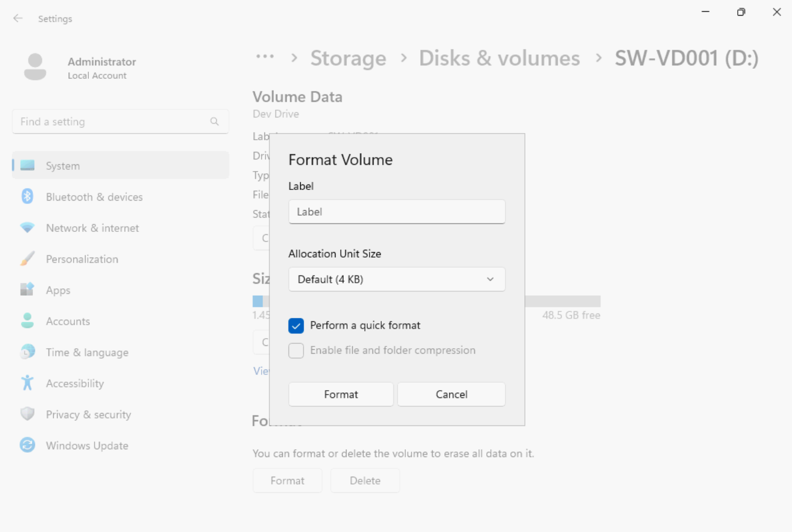
Task: Click the Find a setting search box
Action: click(x=112, y=122)
